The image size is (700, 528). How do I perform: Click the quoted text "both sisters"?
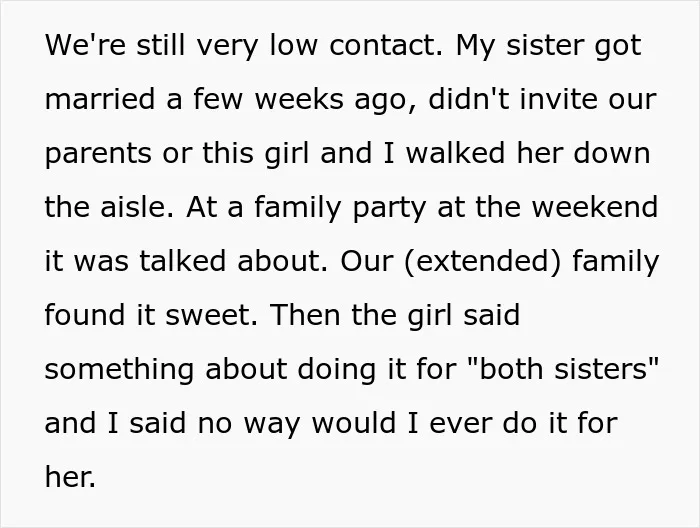point(562,369)
